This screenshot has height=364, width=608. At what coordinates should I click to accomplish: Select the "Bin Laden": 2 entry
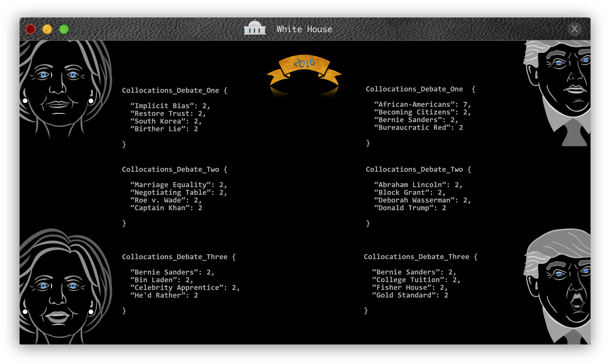tap(162, 280)
